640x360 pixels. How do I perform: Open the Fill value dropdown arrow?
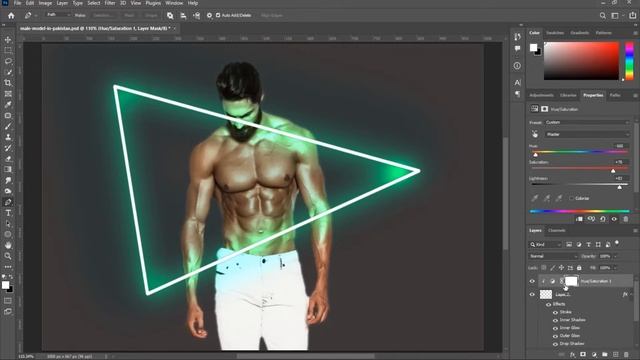point(616,268)
